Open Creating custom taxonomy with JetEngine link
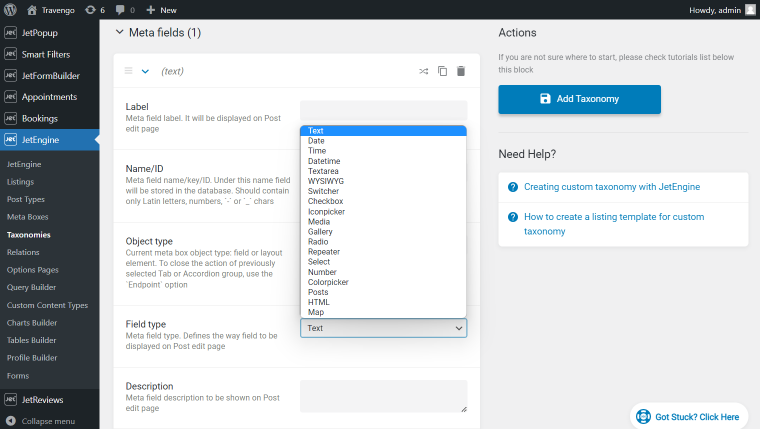This screenshot has height=429, width=760. tap(612, 187)
